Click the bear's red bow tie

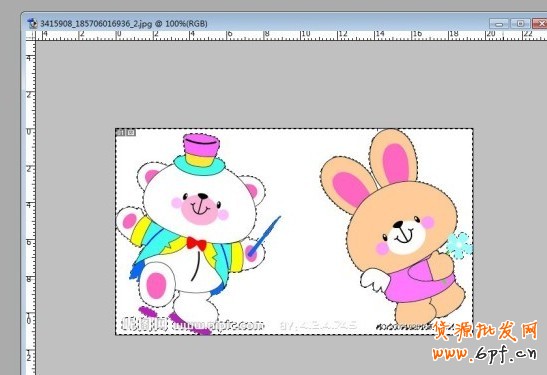pos(196,243)
